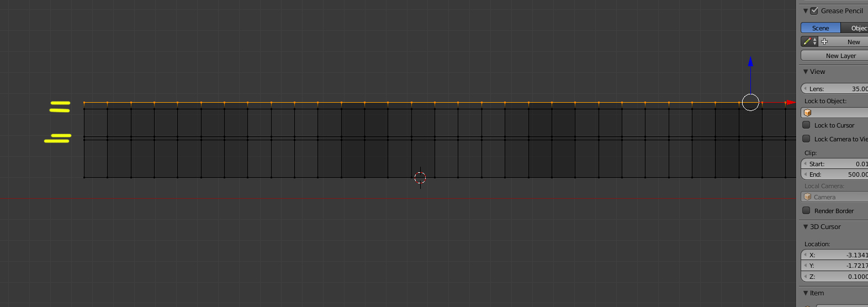Enable Lock Camera to View checkbox
Image resolution: width=868 pixels, height=307 pixels.
pos(806,139)
